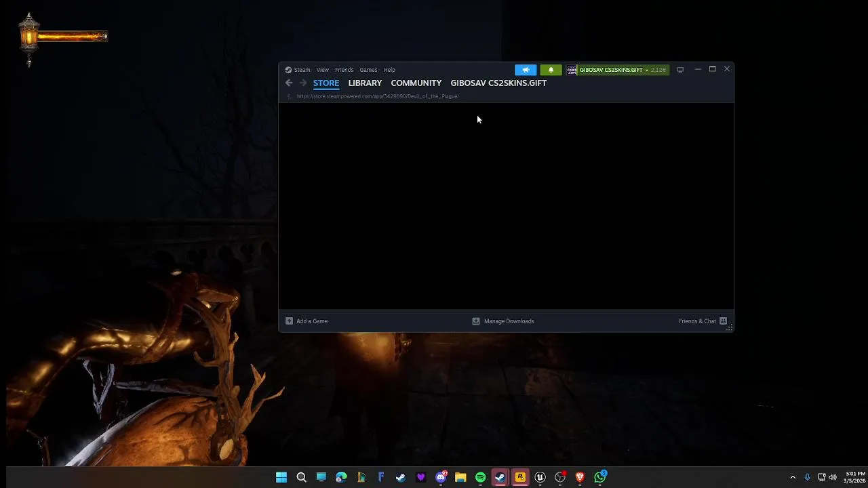Minimize the Steam window
Screen dimensions: 868x488
[698, 69]
